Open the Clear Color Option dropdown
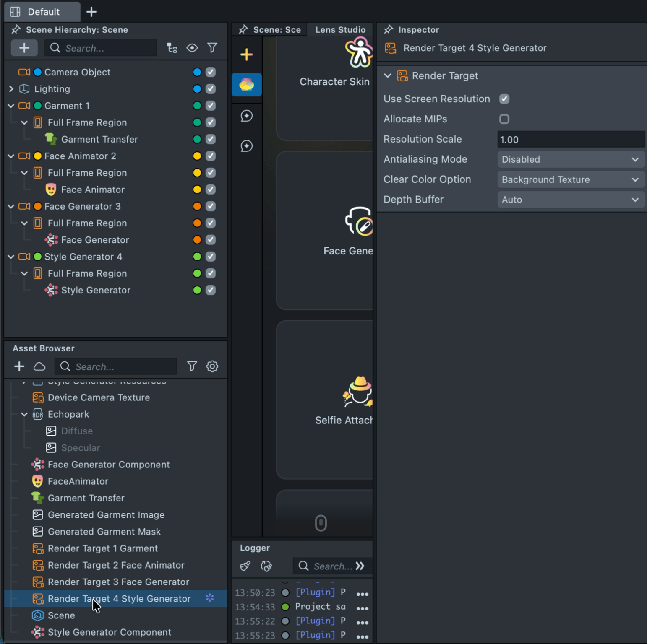Screen dimensions: 647x644 tap(571, 179)
